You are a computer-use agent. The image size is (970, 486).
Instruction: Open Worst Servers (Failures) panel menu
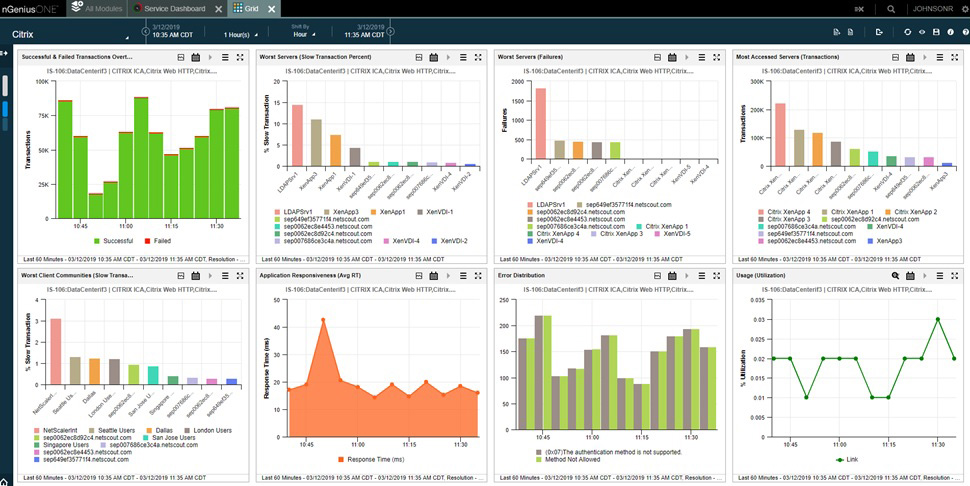[x=702, y=58]
